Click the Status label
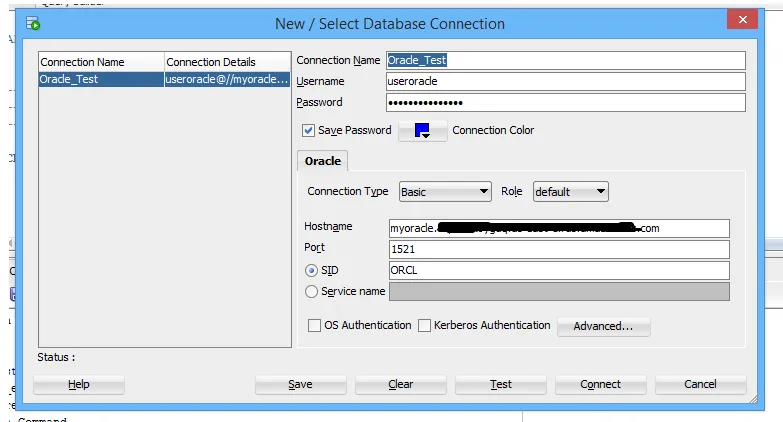 pyautogui.click(x=56, y=357)
